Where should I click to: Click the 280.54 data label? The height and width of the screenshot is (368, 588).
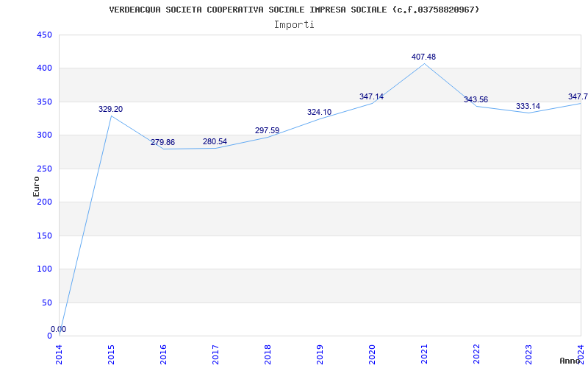pos(215,141)
